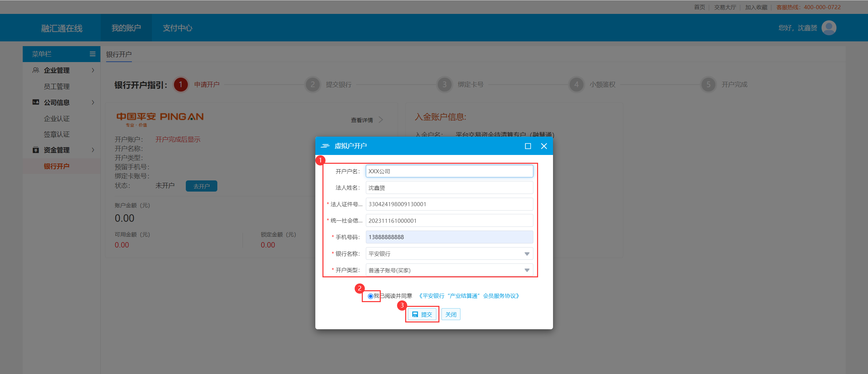Expand the 资金管理 menu chevron
868x374 pixels.
pyautogui.click(x=93, y=150)
